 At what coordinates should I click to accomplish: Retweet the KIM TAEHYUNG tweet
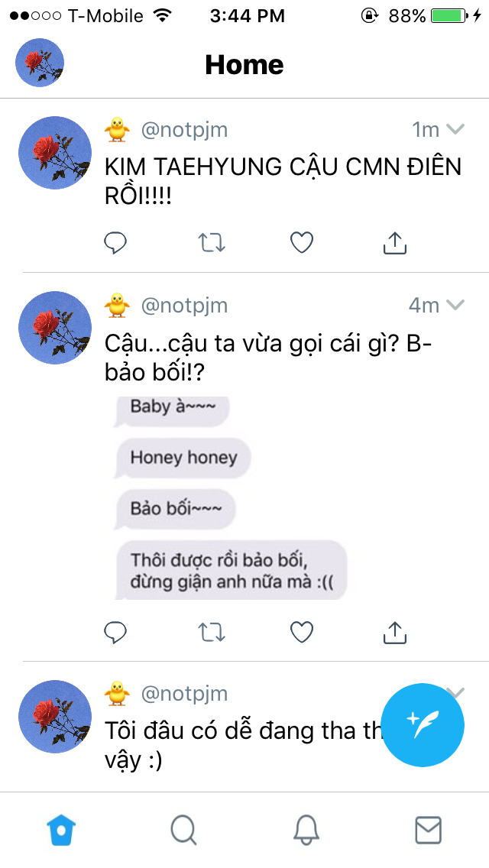212,243
